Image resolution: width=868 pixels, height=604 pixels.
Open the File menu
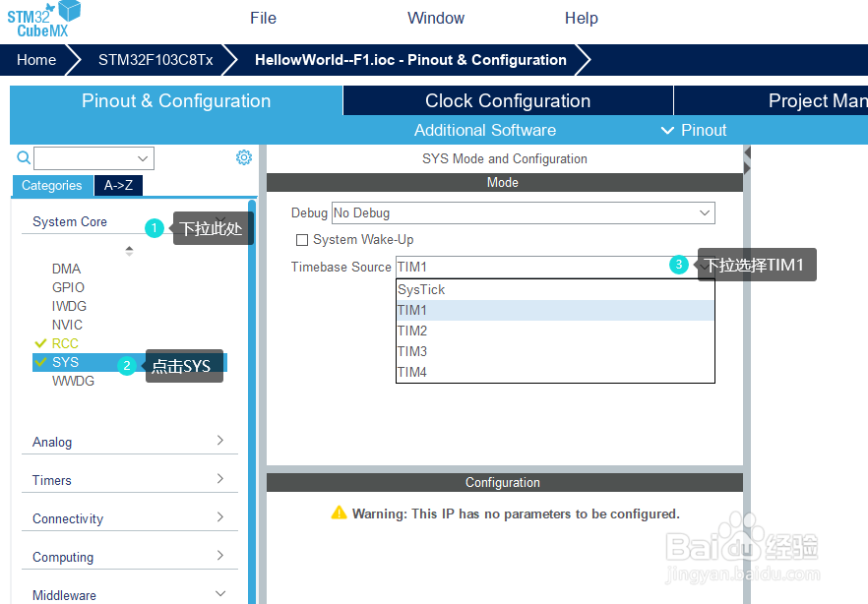(x=263, y=18)
